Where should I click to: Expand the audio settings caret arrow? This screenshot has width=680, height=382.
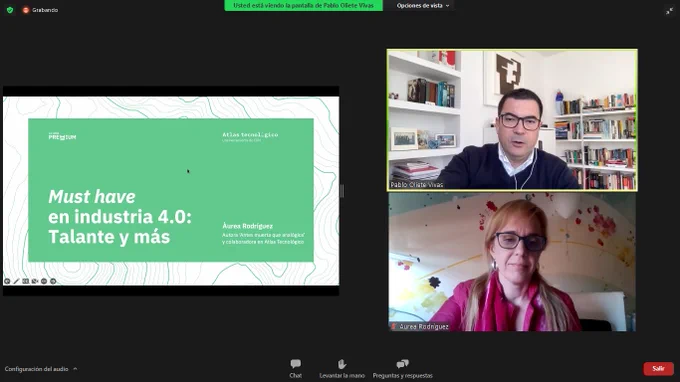pyautogui.click(x=75, y=369)
